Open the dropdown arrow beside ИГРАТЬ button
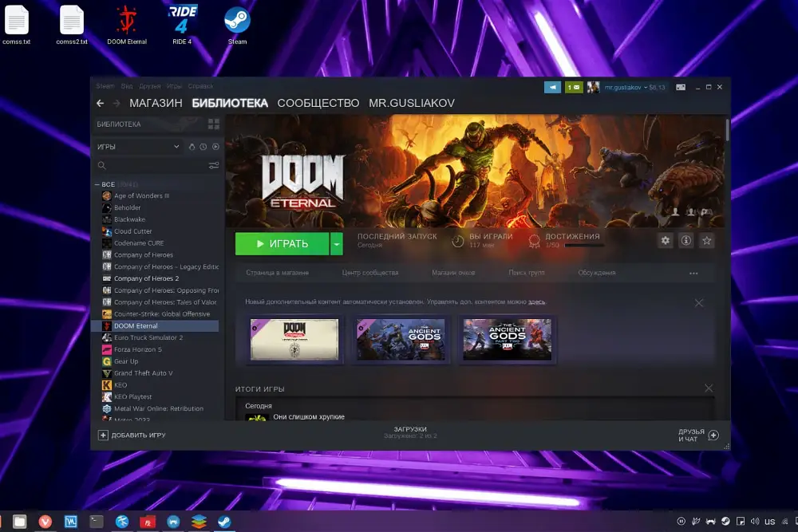The image size is (798, 532). coord(337,244)
